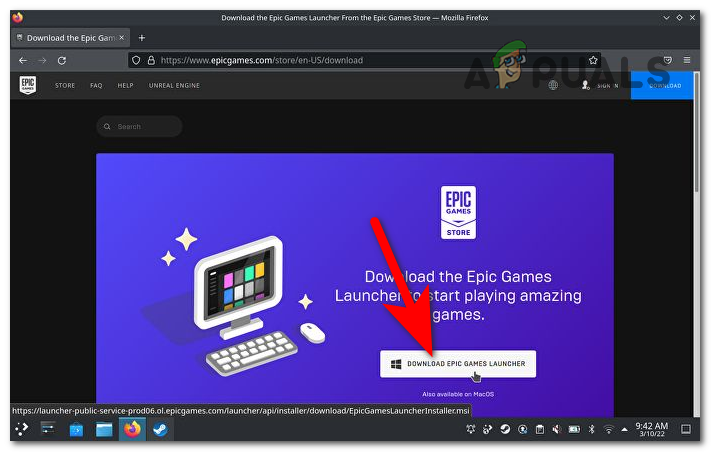711x452 pixels.
Task: Click the Firefox taskbar icon
Action: (132, 429)
